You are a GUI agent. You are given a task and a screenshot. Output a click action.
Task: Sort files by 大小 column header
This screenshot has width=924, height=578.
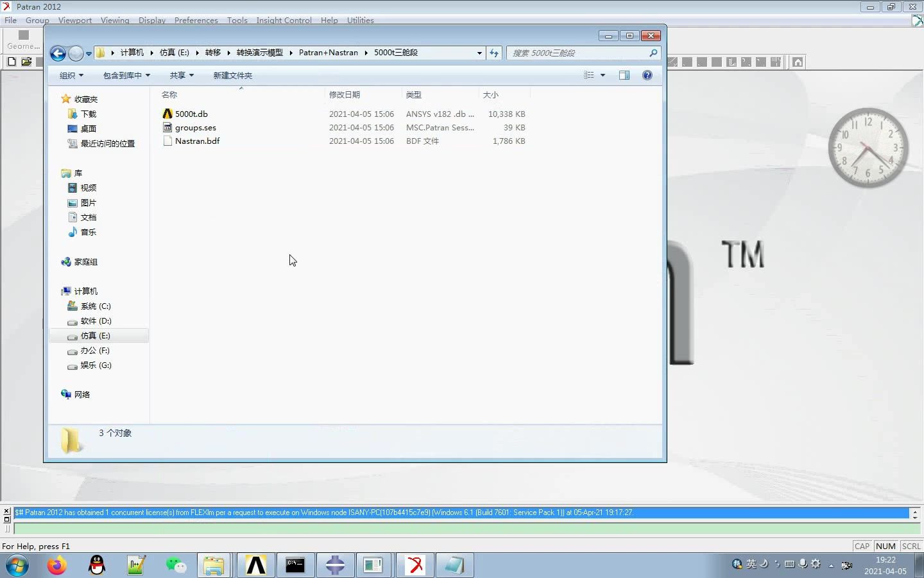point(491,94)
